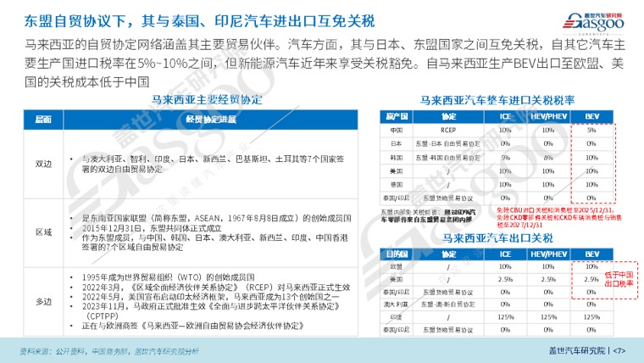This screenshot has width=644, height=363.
Task: Click the '东盟-澳-新自贸协定' cell
Action: [448, 304]
